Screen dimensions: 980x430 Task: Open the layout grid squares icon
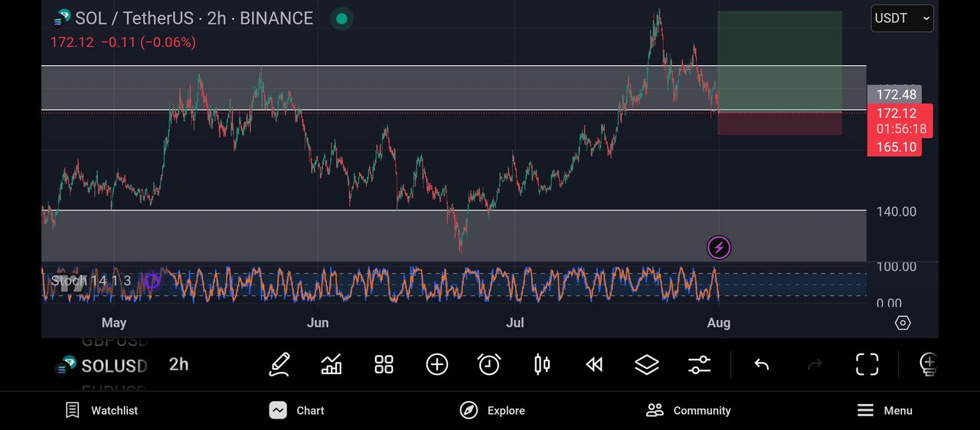pyautogui.click(x=384, y=364)
